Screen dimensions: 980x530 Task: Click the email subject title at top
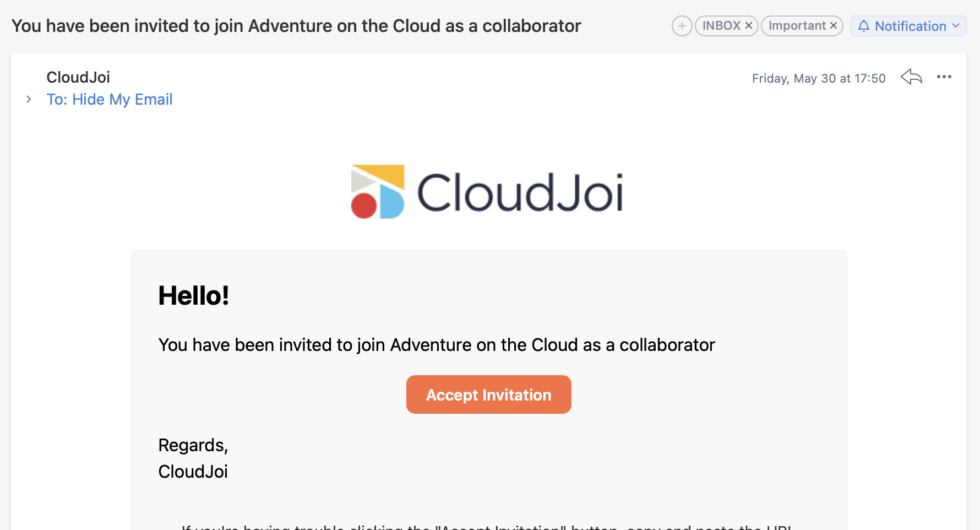point(296,26)
